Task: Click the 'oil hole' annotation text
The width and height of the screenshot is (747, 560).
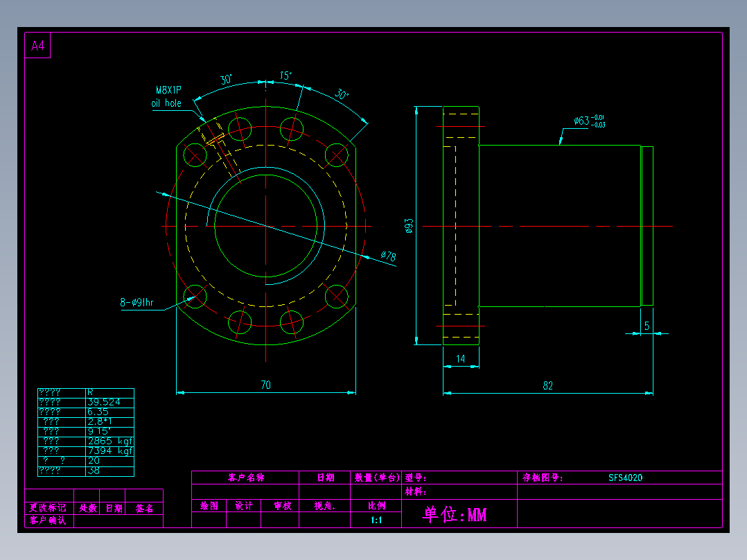Action: point(166,103)
